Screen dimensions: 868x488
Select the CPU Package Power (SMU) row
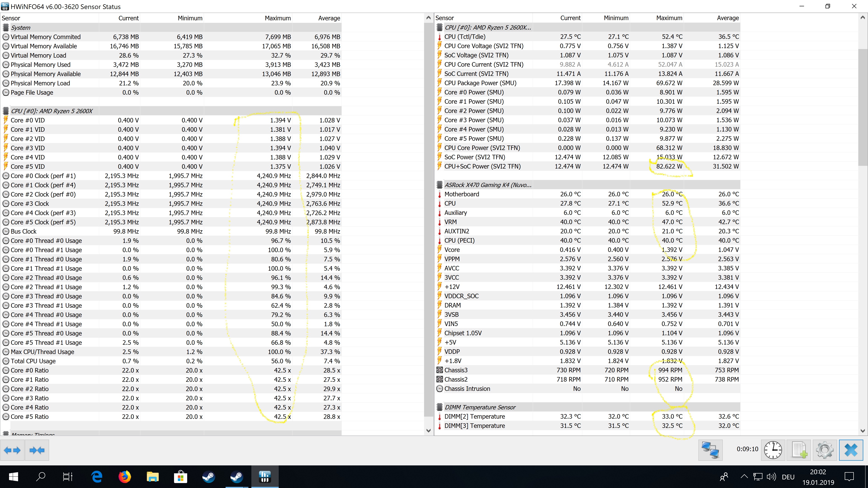[x=480, y=83]
